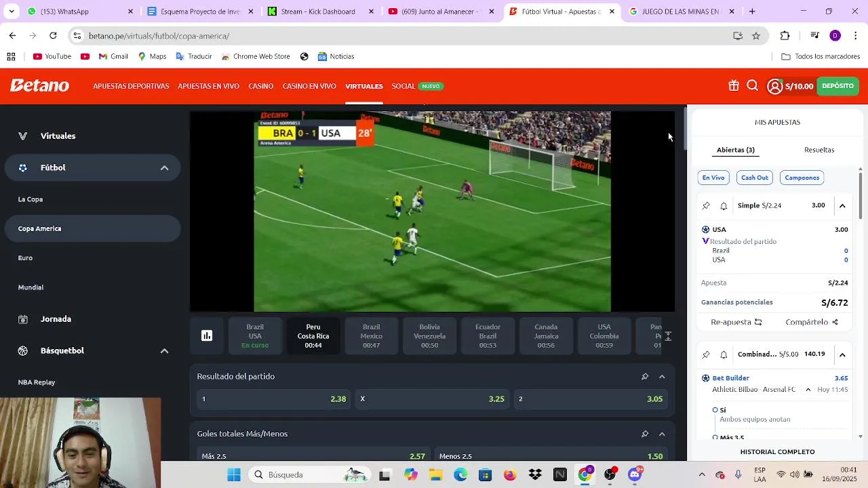Open the Chrome extensions puzzle icon

tap(785, 36)
